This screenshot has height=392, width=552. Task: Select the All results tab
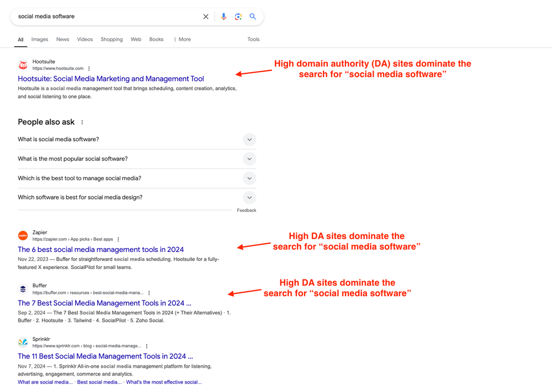point(21,40)
